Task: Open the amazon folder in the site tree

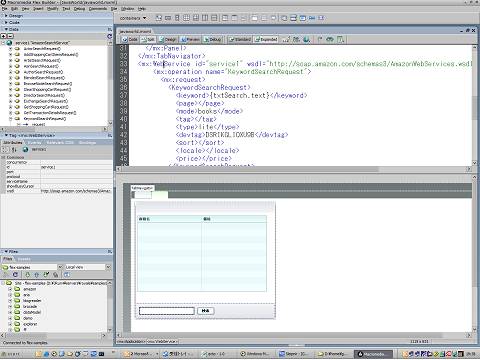Action: coord(30,289)
